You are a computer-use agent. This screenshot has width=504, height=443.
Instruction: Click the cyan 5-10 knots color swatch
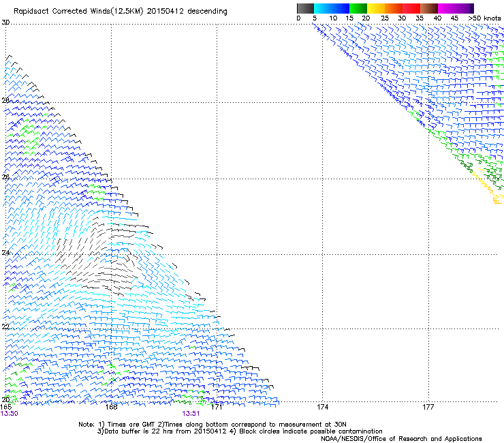point(323,8)
